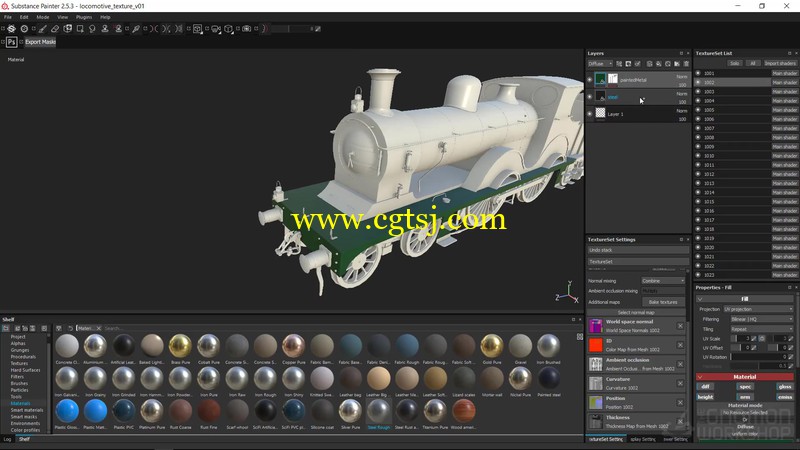The width and height of the screenshot is (800, 450).
Task: Click the Substance logo toolbar icon
Action: pos(11,29)
